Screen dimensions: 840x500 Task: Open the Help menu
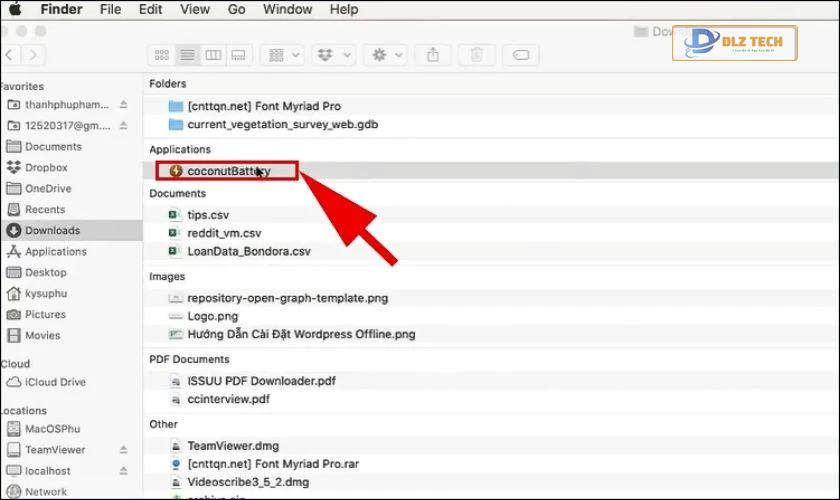(343, 9)
